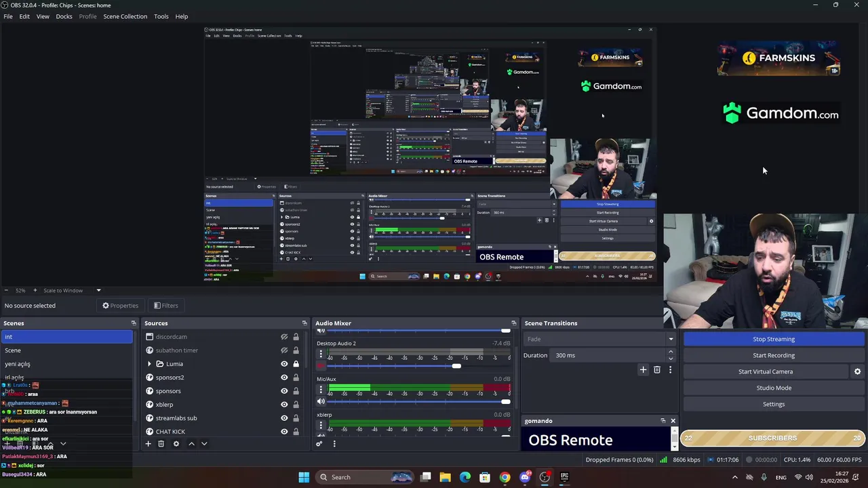The image size is (868, 488).
Task: Open the Filters button
Action: click(x=166, y=306)
